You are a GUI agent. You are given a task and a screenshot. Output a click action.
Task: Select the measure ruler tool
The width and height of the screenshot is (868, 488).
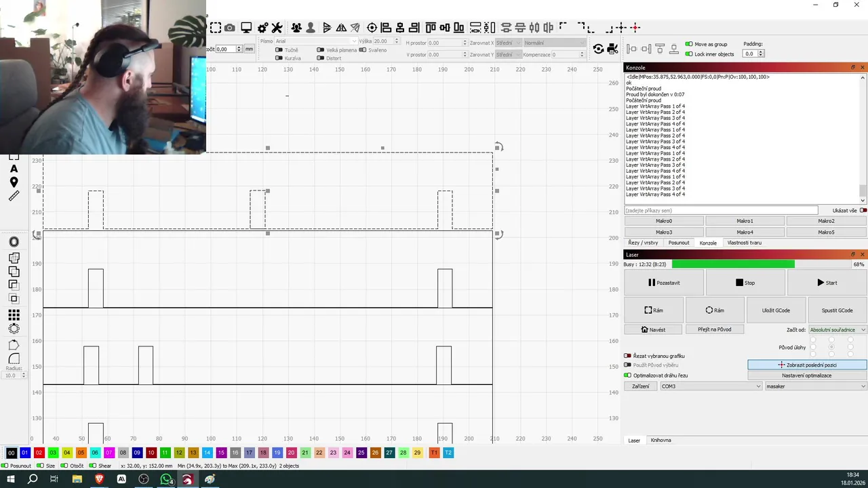pyautogui.click(x=14, y=197)
